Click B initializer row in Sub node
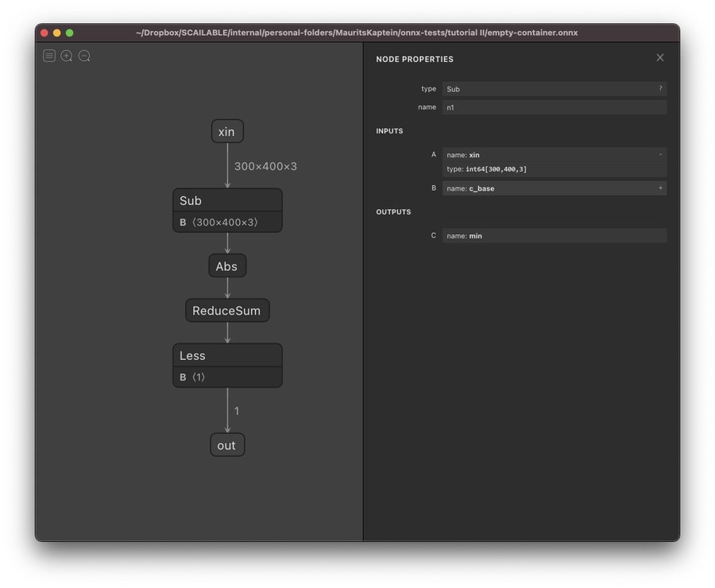This screenshot has width=715, height=588. pos(227,222)
